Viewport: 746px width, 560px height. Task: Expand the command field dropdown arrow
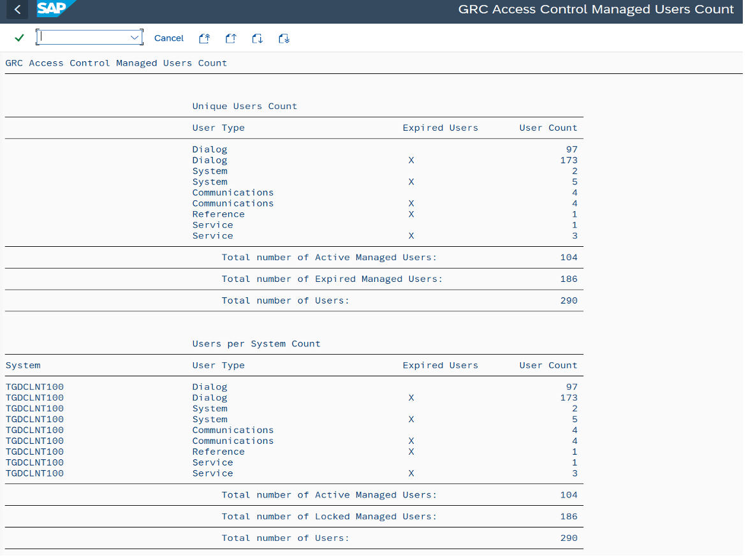[x=135, y=38]
